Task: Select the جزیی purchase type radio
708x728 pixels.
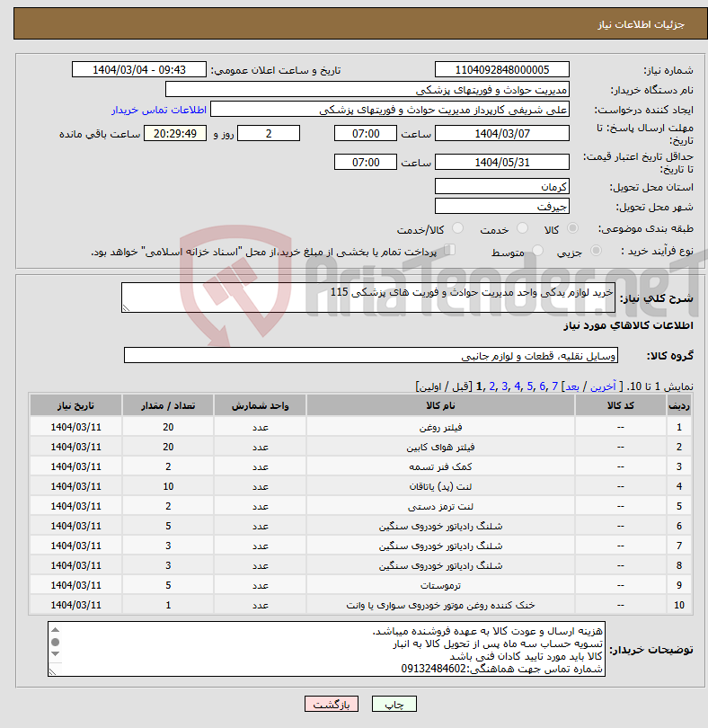Action: pyautogui.click(x=596, y=251)
